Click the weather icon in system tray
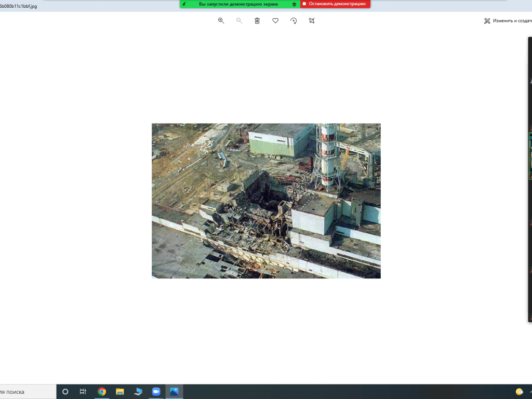Viewport: 532px width, 399px height. (519, 392)
